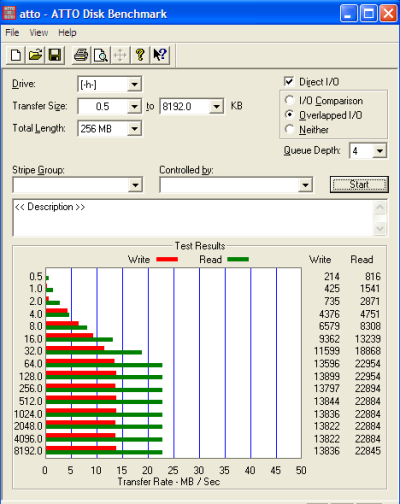The height and width of the screenshot is (504, 400).
Task: Open Print Preview from the toolbar
Action: click(101, 55)
